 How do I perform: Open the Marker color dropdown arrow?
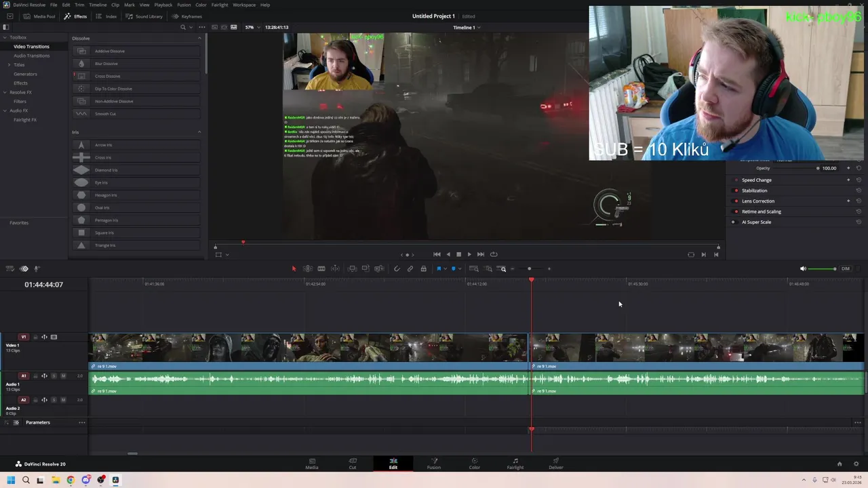(460, 268)
